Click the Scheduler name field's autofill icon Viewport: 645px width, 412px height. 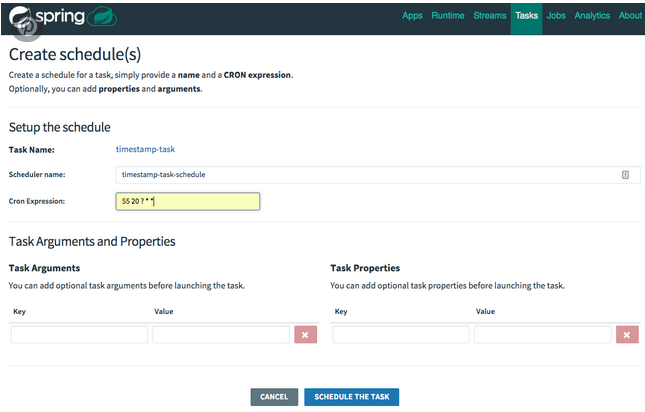(x=625, y=174)
